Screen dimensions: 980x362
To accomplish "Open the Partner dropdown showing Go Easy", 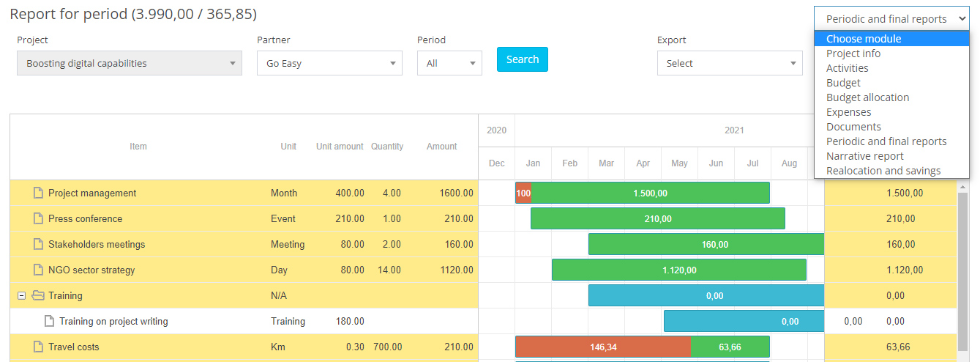I will coord(329,64).
